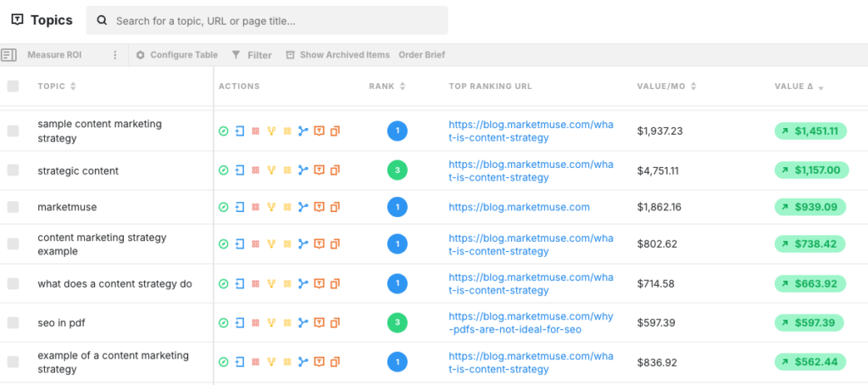Select the '$802.62' value cell
The image size is (868, 385).
pos(657,243)
